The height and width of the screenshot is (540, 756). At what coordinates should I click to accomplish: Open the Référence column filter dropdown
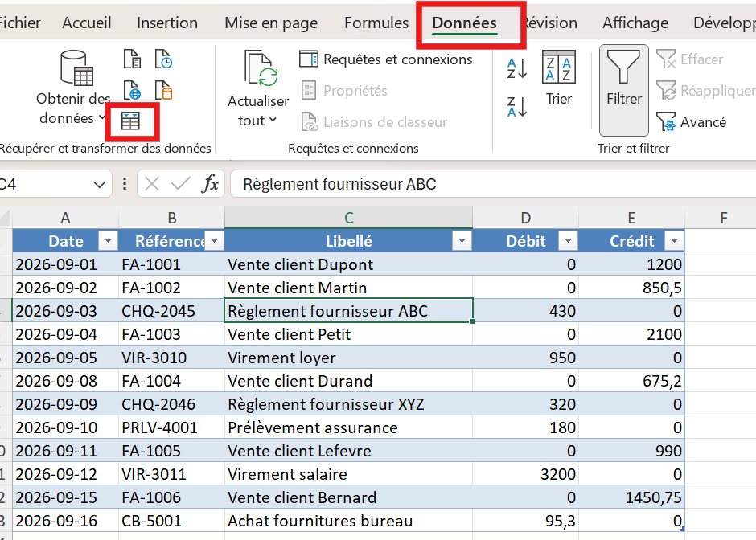pyautogui.click(x=215, y=241)
